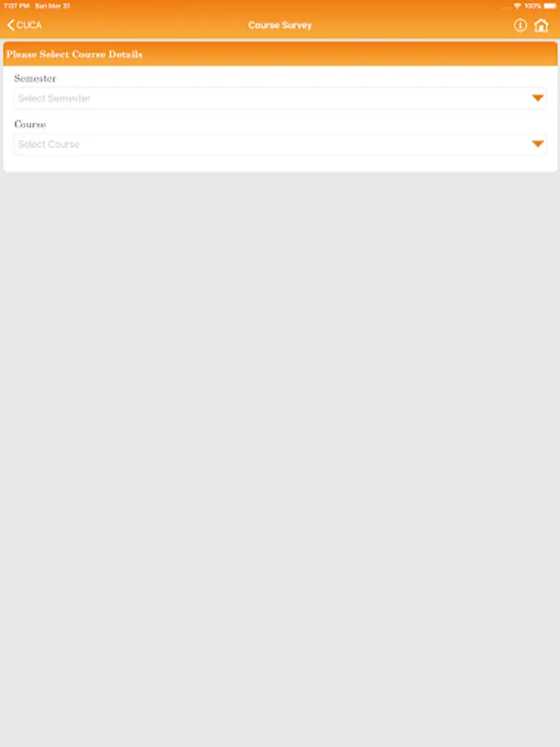The image size is (560, 747).
Task: Expand the Course dropdown arrow
Action: [x=538, y=144]
